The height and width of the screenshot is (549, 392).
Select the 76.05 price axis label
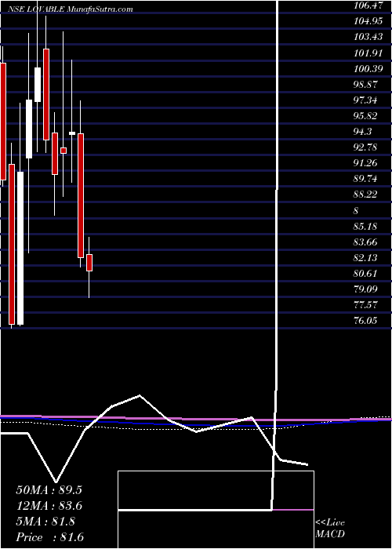(x=366, y=321)
